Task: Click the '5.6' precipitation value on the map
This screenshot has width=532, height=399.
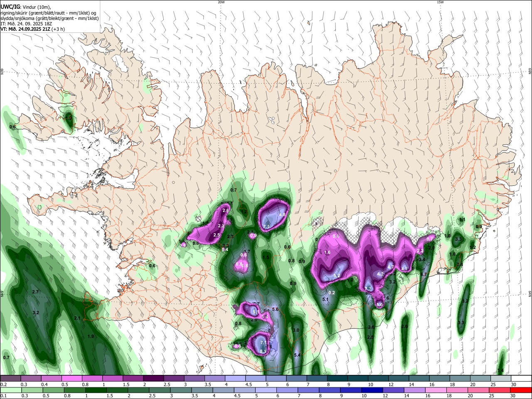Action: [x=275, y=309]
